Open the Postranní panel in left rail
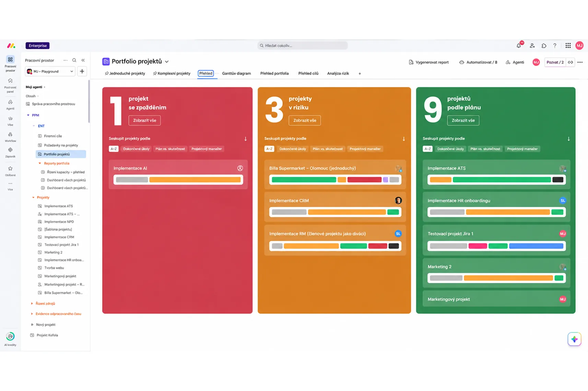 coord(10,85)
